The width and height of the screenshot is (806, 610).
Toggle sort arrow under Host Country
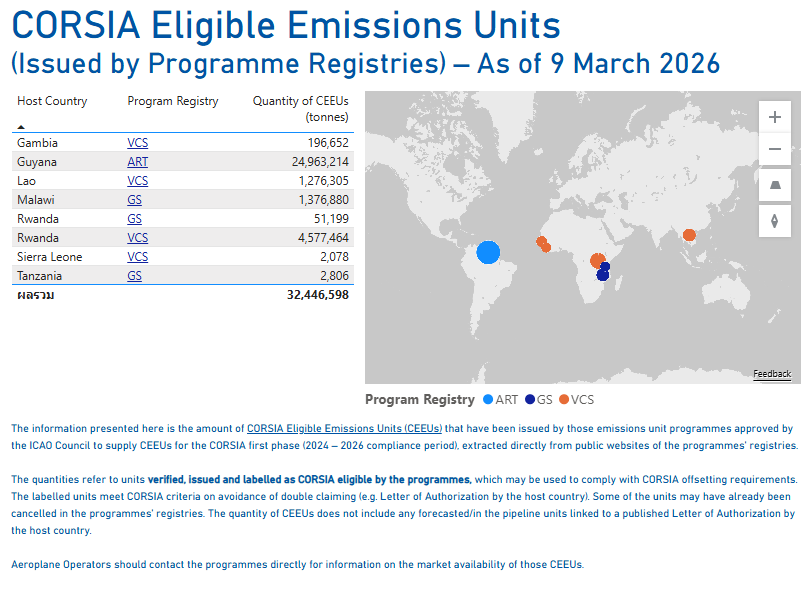pyautogui.click(x=21, y=126)
